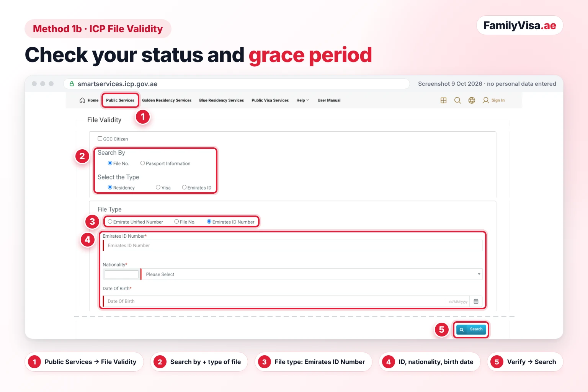The width and height of the screenshot is (588, 392).
Task: Switch to Public Visa Services
Action: coord(270,100)
